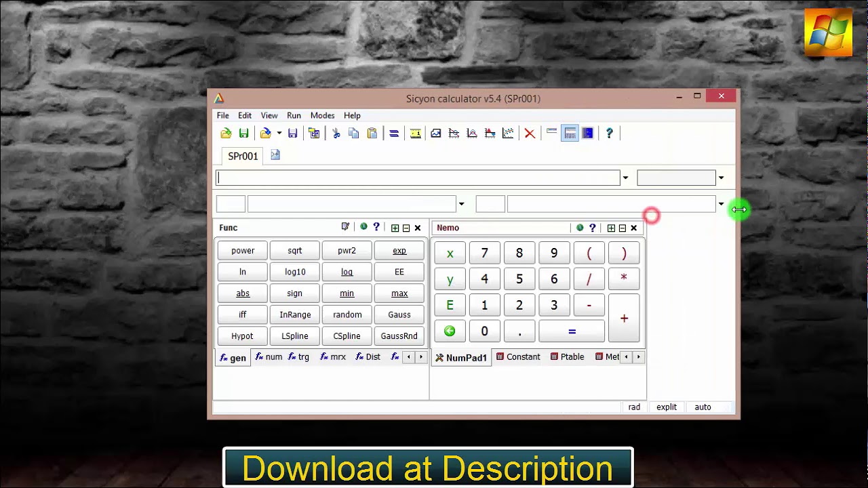Viewport: 868px width, 488px height.
Task: Switch to the Ptable tab
Action: coord(567,357)
